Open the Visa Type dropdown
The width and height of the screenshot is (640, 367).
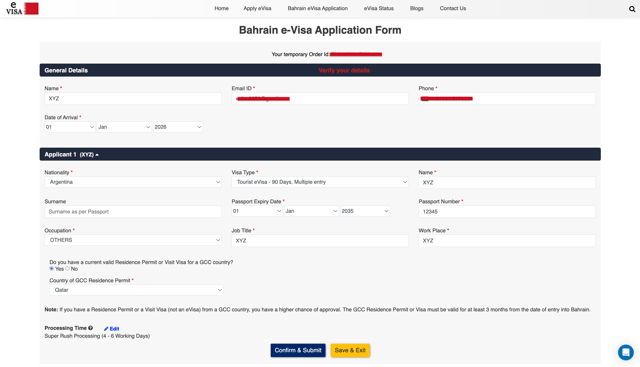tap(320, 182)
